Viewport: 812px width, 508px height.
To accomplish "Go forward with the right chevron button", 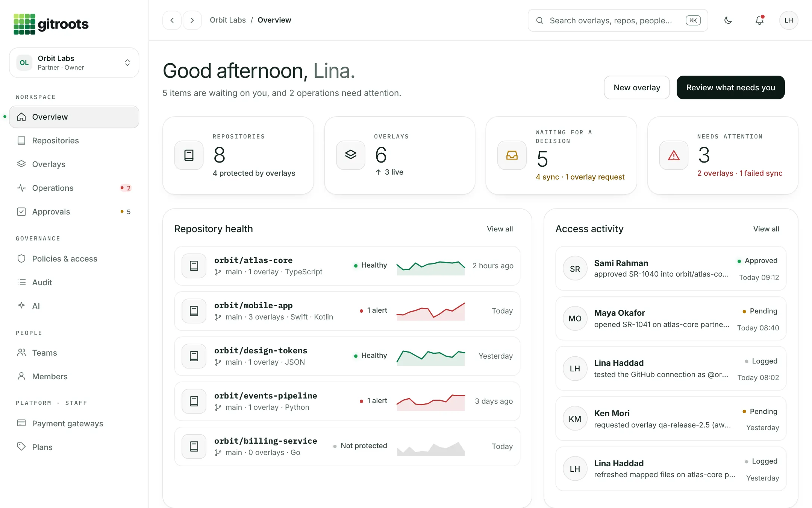I will point(192,20).
